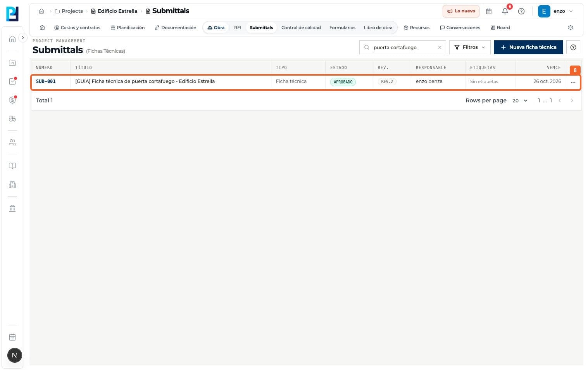Click the search field containing puerta cortafuego

point(402,47)
